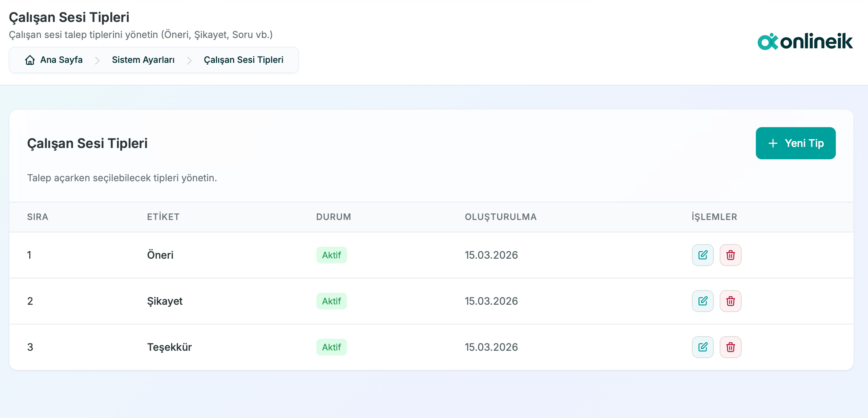The image size is (868, 418).
Task: Click the home icon in breadcrumb
Action: pyautogui.click(x=30, y=60)
